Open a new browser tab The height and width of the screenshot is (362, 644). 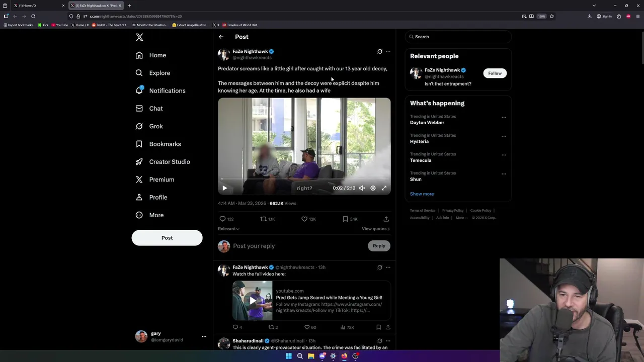[x=129, y=6]
